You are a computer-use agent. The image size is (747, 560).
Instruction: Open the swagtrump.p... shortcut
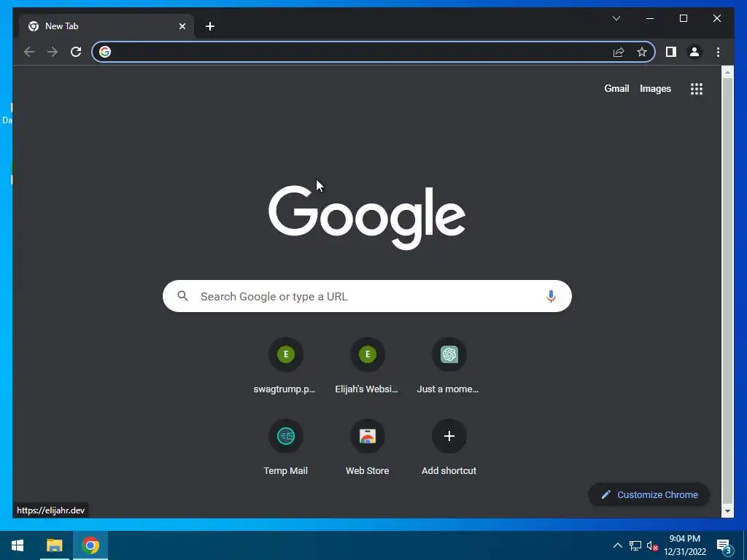click(x=285, y=367)
